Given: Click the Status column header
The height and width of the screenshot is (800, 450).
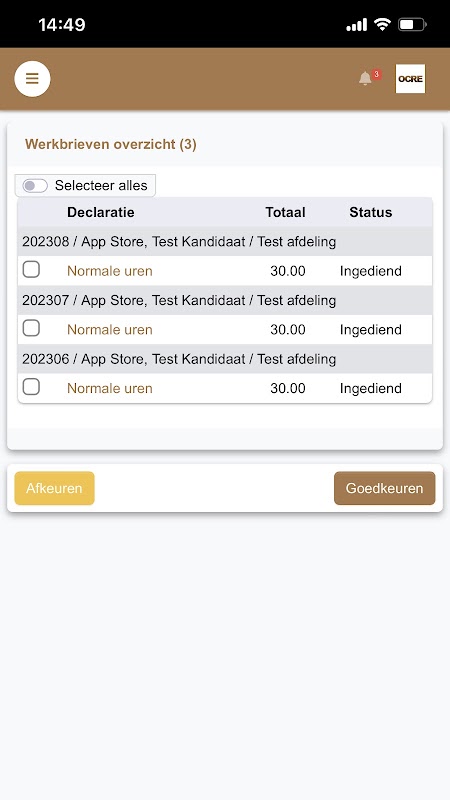Looking at the screenshot, I should tap(371, 212).
